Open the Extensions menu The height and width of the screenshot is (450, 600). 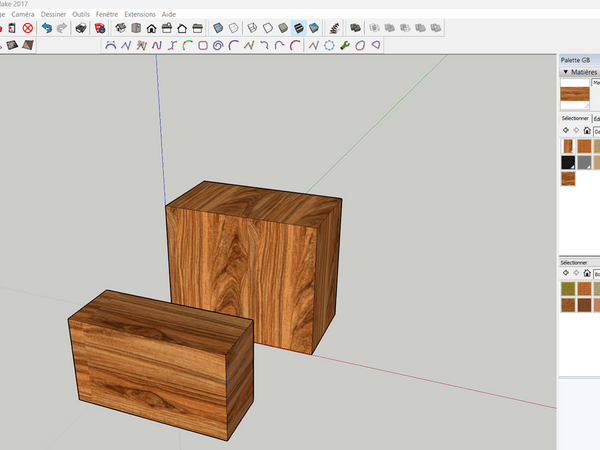(139, 14)
